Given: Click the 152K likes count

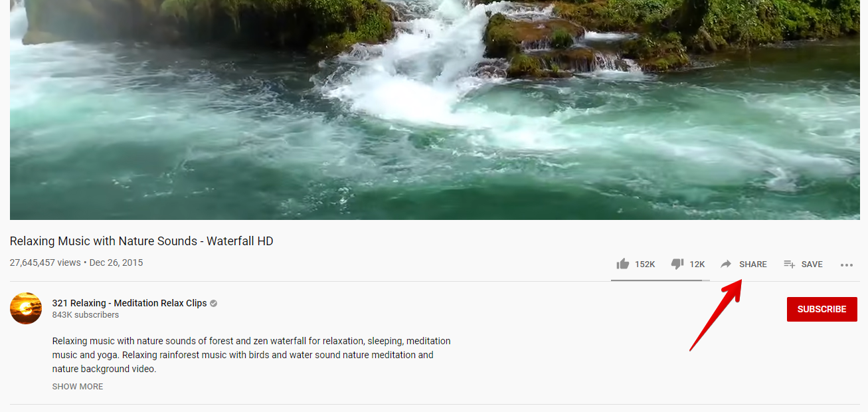Looking at the screenshot, I should 645,264.
